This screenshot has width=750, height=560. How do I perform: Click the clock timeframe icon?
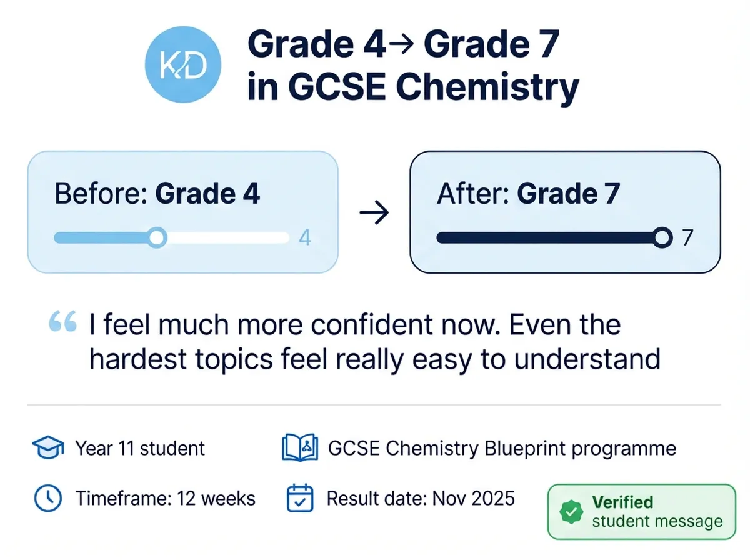coord(47,498)
